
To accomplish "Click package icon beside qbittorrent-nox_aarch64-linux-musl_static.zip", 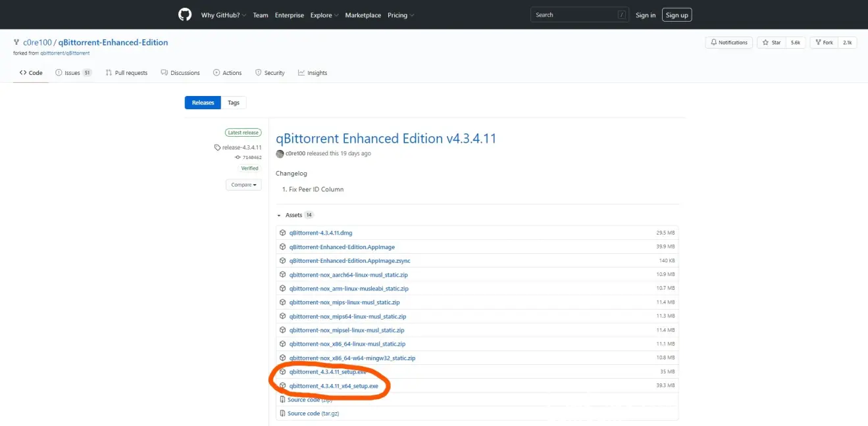I will point(282,275).
